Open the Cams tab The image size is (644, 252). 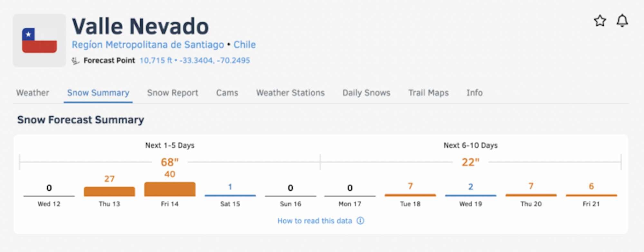(227, 93)
